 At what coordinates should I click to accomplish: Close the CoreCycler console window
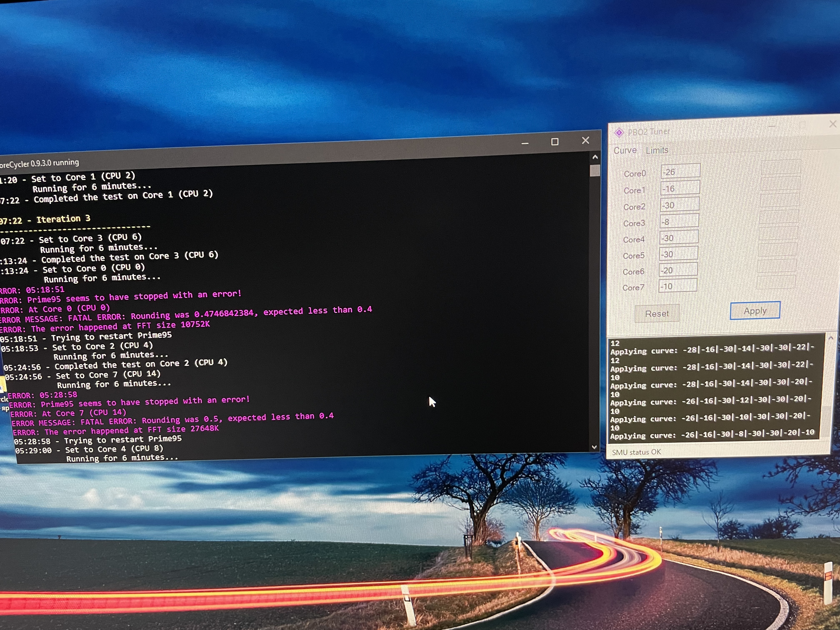(x=586, y=140)
